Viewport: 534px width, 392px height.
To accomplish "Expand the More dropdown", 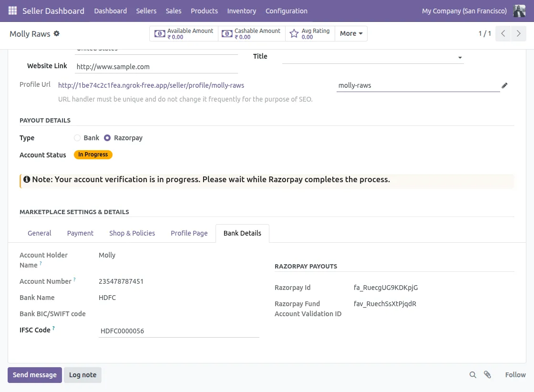I will [351, 34].
